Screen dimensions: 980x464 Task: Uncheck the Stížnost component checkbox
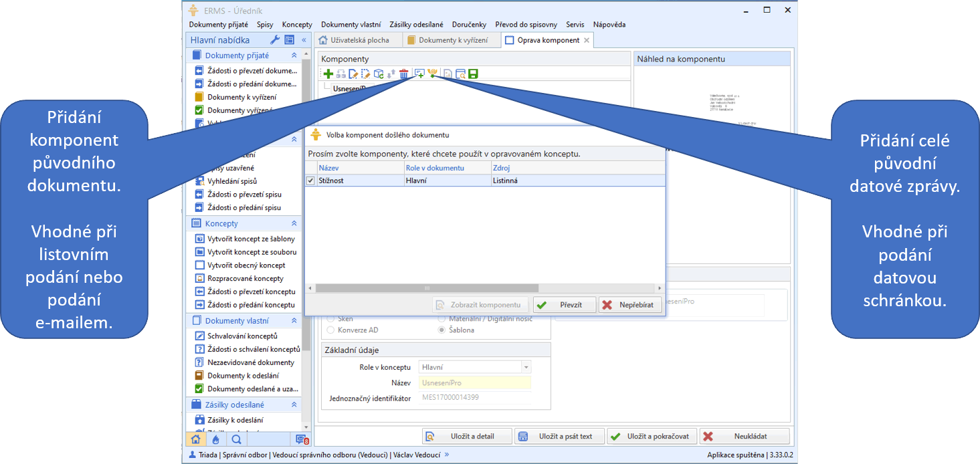(310, 181)
